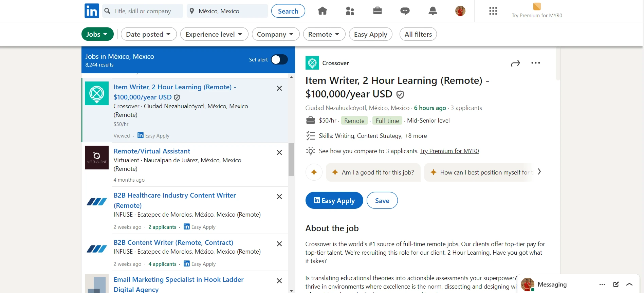Screen dimensions: 644x293
Task: Open the Jobs filter dropdown
Action: [97, 34]
